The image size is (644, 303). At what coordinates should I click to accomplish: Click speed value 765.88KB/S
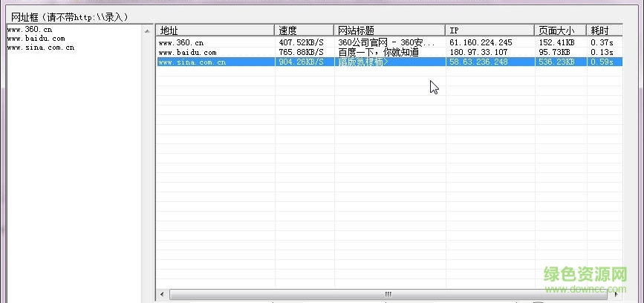tap(301, 52)
